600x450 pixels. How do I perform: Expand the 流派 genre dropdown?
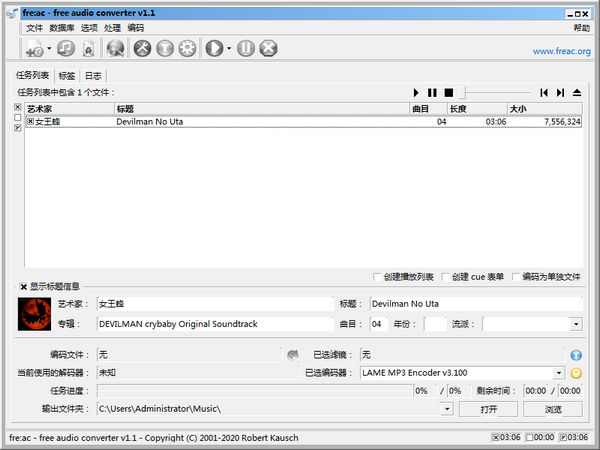[x=576, y=324]
